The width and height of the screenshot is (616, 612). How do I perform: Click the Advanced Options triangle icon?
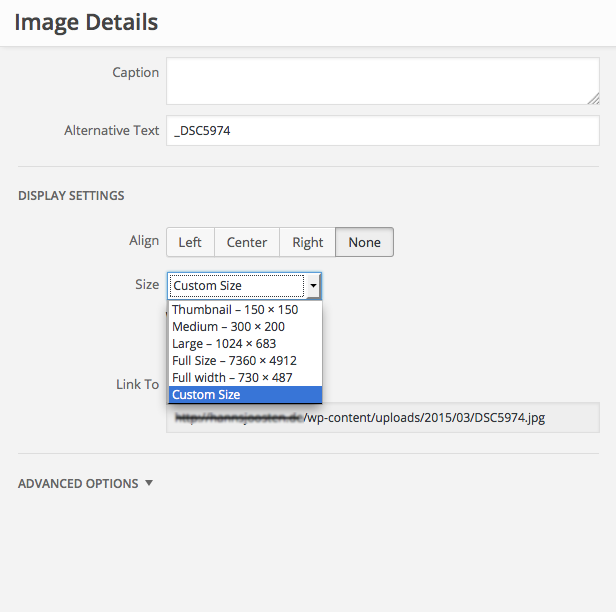coord(149,483)
